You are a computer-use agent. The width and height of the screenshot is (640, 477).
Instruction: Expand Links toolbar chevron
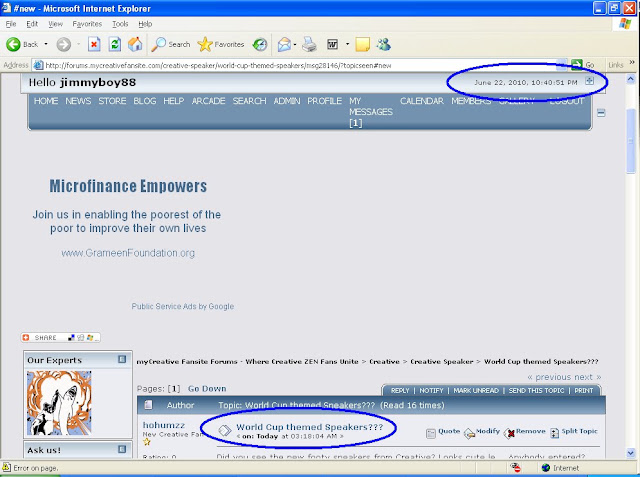point(632,62)
